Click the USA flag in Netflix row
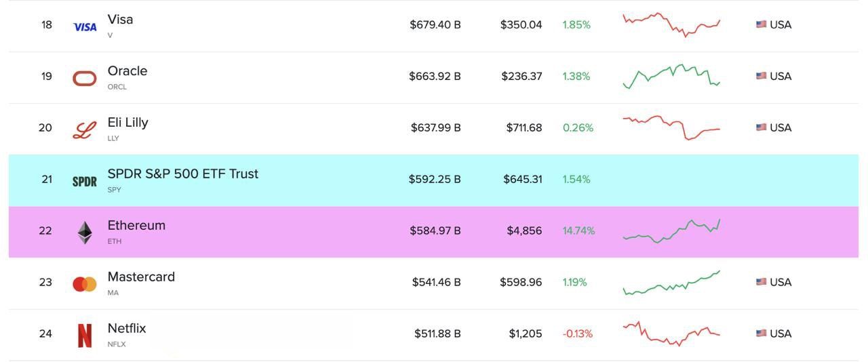Screen dimensions: 868x362 point(762,334)
